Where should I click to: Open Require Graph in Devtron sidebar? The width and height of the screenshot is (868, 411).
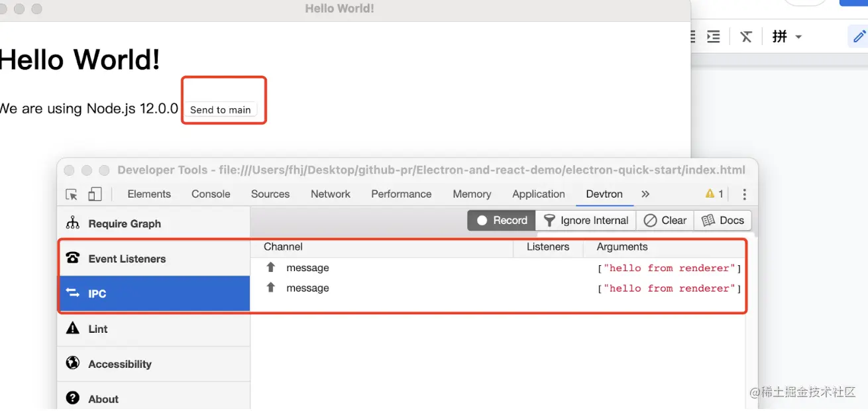point(154,223)
